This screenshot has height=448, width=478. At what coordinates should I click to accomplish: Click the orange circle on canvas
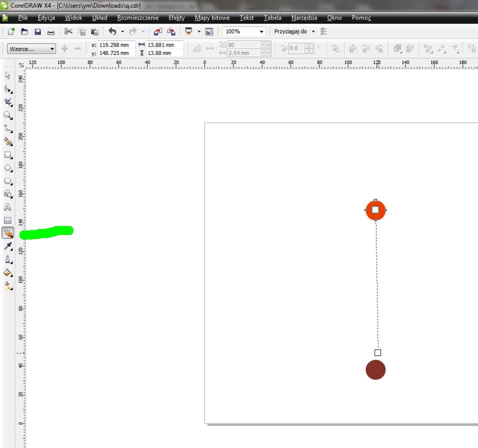(369, 206)
